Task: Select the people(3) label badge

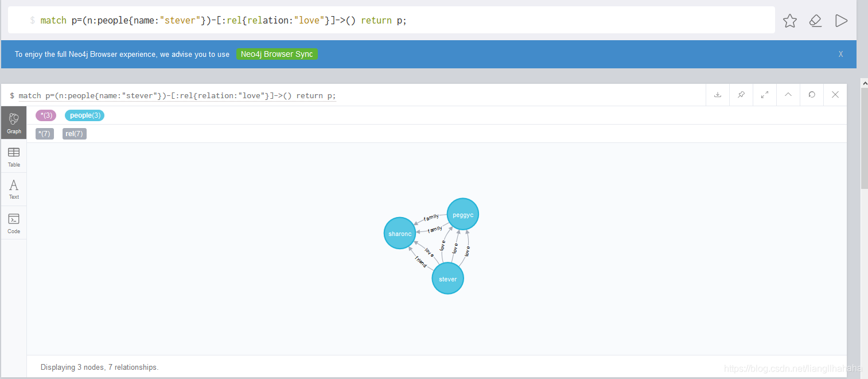Action: (x=85, y=115)
